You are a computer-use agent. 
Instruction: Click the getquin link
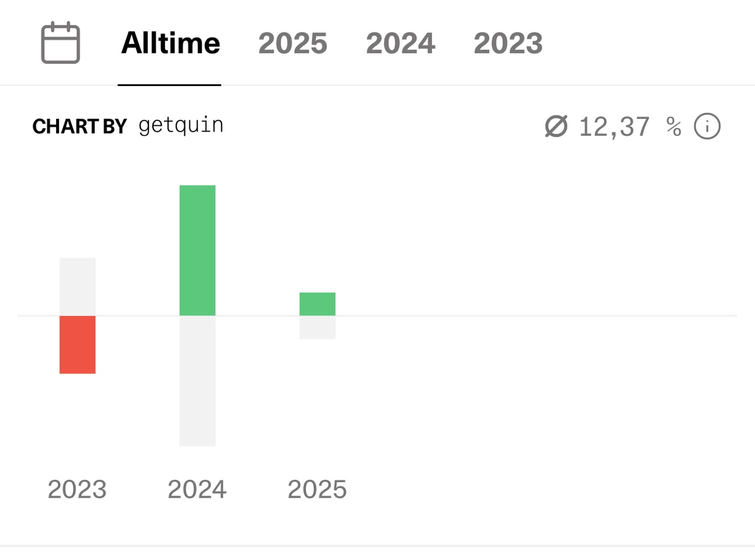click(181, 126)
